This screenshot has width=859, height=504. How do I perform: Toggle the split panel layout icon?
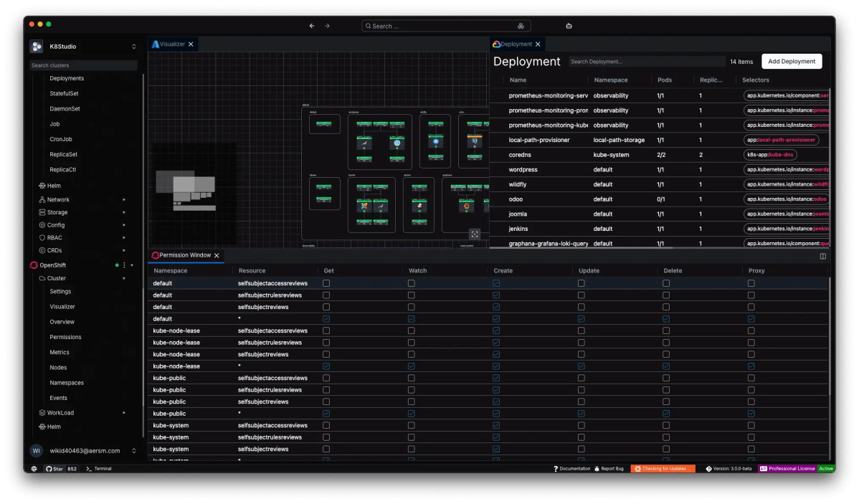[823, 257]
